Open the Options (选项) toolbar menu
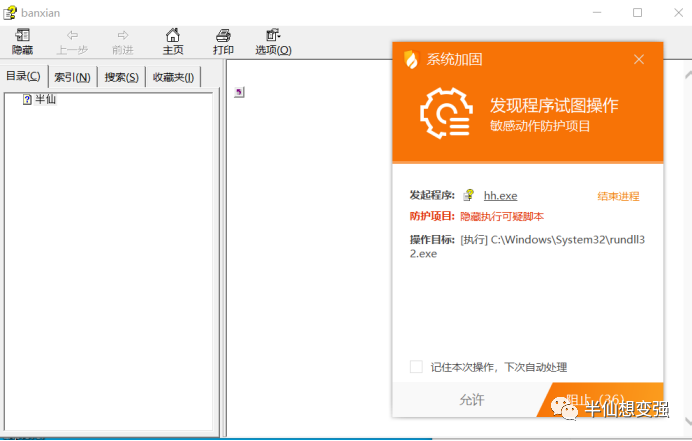The image size is (692, 441). coord(273,42)
